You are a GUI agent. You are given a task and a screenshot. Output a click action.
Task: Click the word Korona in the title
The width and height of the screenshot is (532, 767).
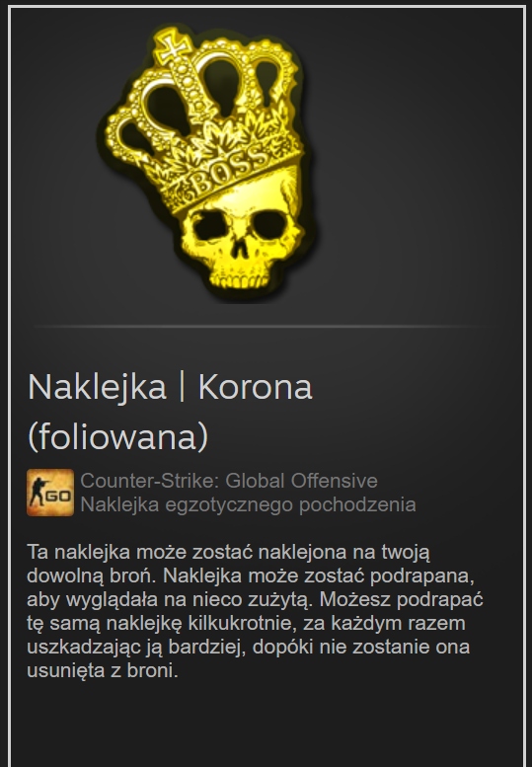tap(255, 387)
